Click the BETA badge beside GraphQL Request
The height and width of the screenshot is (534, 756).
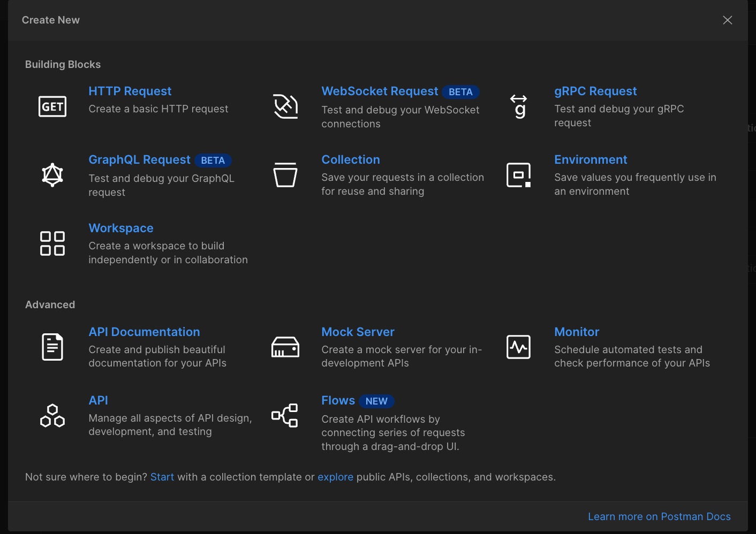click(x=213, y=161)
